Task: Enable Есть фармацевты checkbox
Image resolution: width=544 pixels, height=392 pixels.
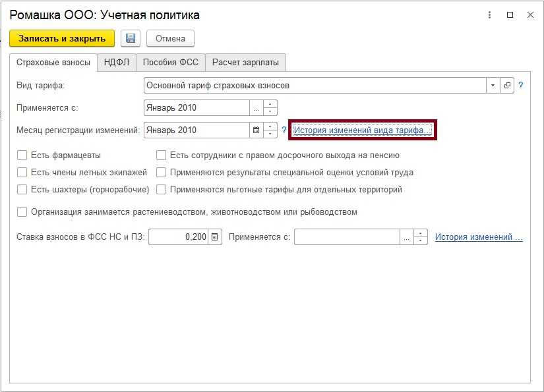Action: [22, 155]
